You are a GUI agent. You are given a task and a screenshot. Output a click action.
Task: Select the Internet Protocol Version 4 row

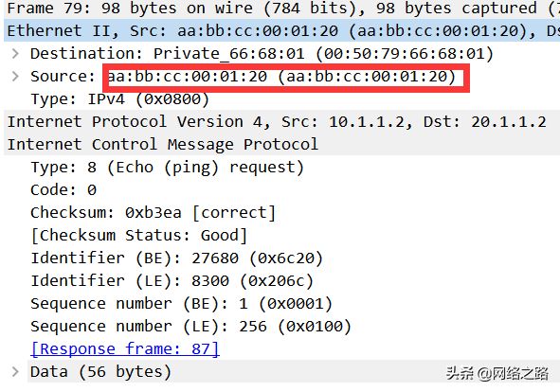[281, 122]
